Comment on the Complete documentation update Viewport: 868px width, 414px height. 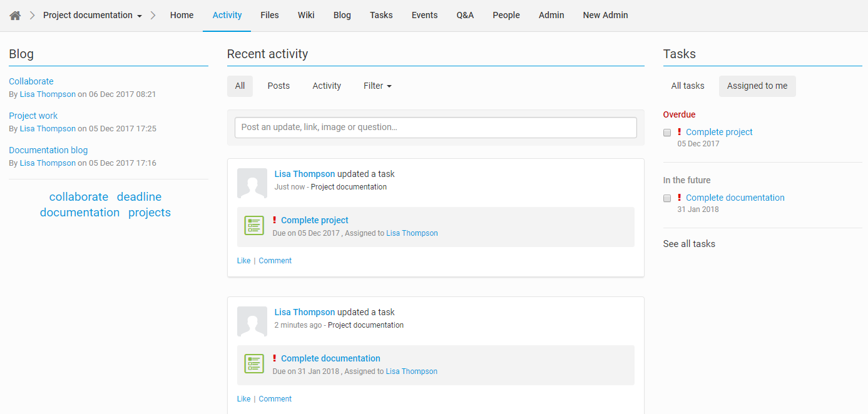[x=275, y=399]
